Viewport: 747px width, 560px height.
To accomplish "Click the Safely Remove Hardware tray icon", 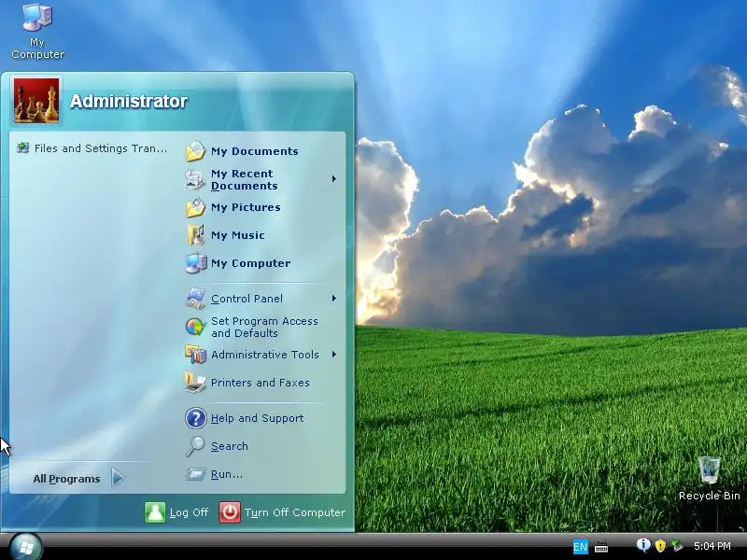I will pyautogui.click(x=676, y=546).
